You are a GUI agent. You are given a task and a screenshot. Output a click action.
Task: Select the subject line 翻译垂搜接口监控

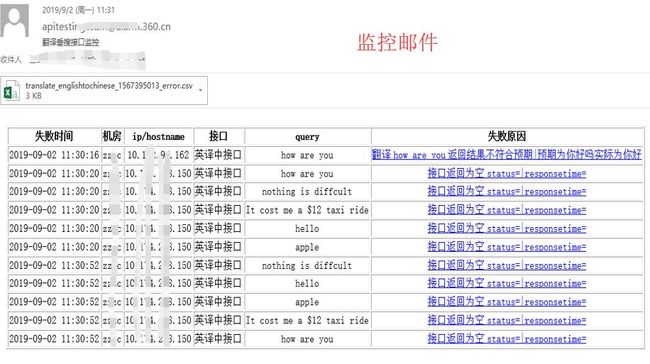click(70, 42)
